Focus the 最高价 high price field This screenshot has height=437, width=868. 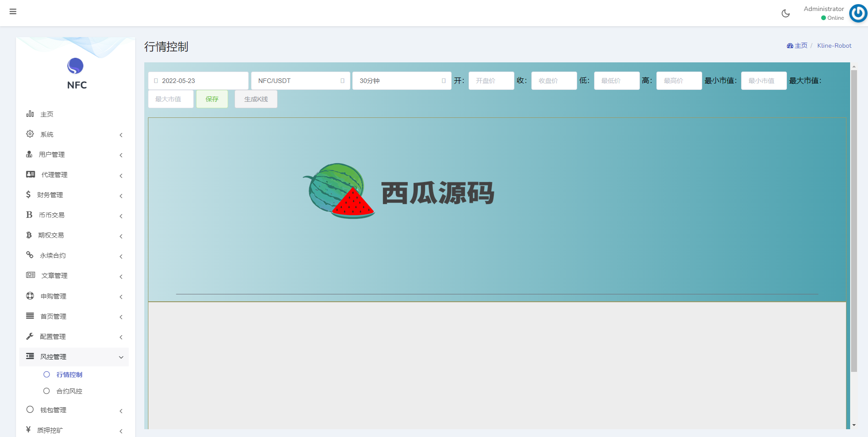coord(679,81)
